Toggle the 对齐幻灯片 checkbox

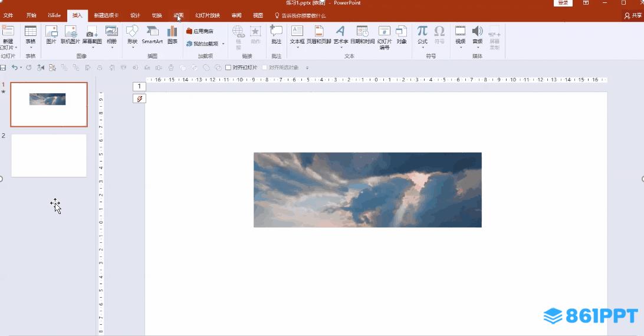228,67
